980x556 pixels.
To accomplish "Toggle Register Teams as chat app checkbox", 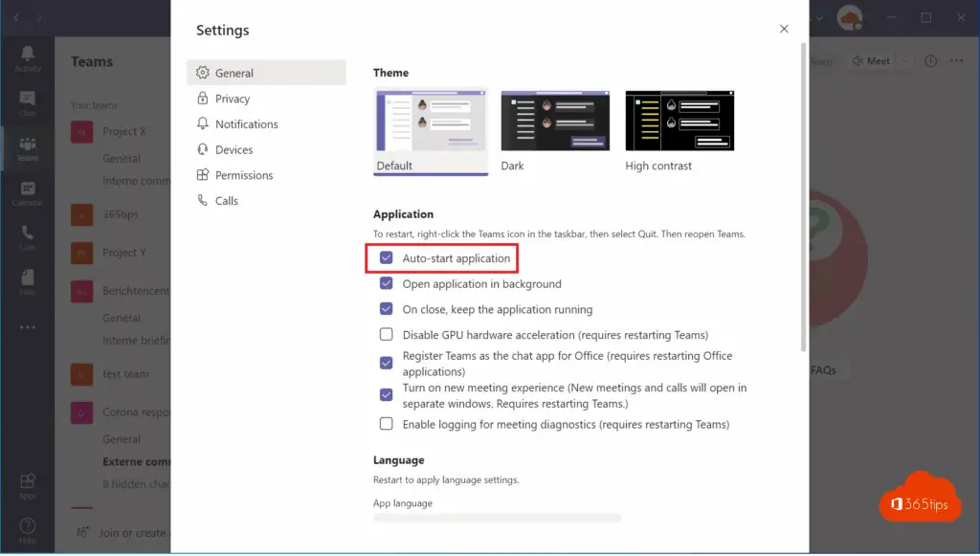I will point(387,363).
